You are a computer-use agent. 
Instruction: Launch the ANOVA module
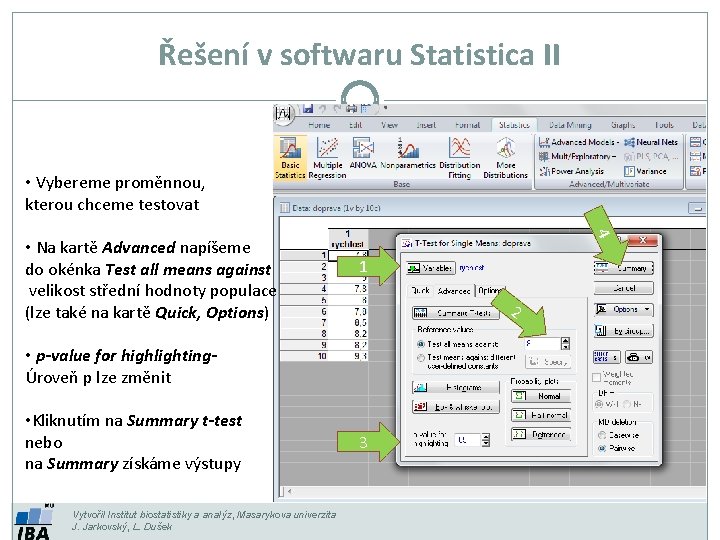(363, 153)
